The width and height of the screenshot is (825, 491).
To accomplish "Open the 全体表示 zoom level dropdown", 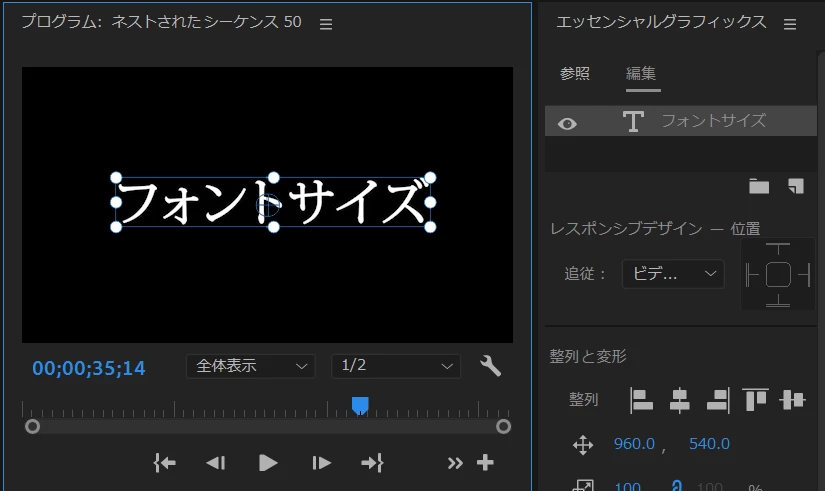I will click(x=250, y=366).
